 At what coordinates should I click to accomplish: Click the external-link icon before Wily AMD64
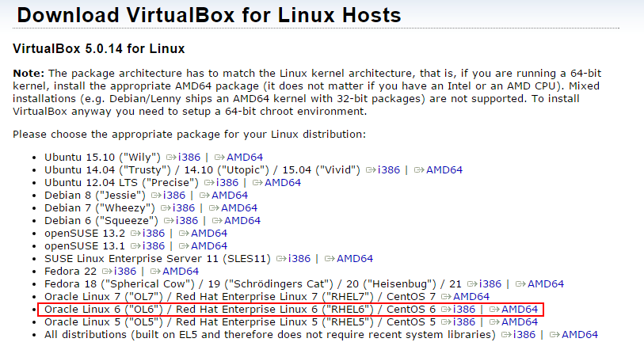pos(219,158)
